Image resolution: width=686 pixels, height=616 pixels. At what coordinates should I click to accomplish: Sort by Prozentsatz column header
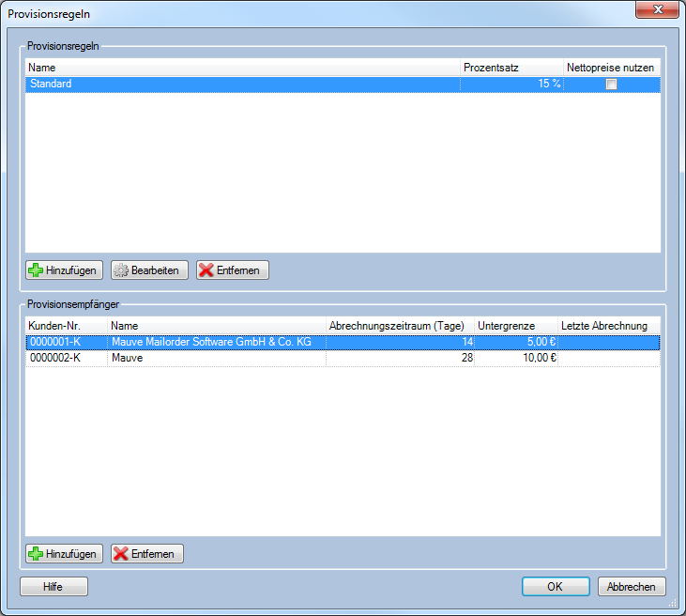pos(511,68)
